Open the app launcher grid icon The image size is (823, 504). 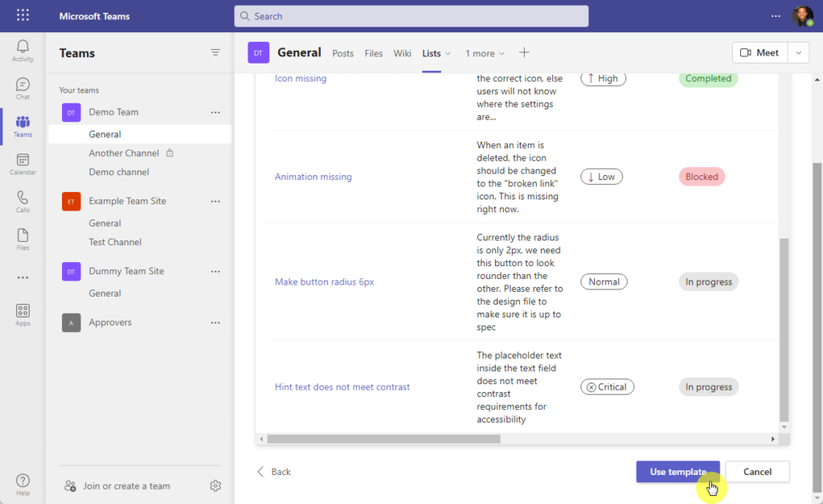tap(23, 15)
